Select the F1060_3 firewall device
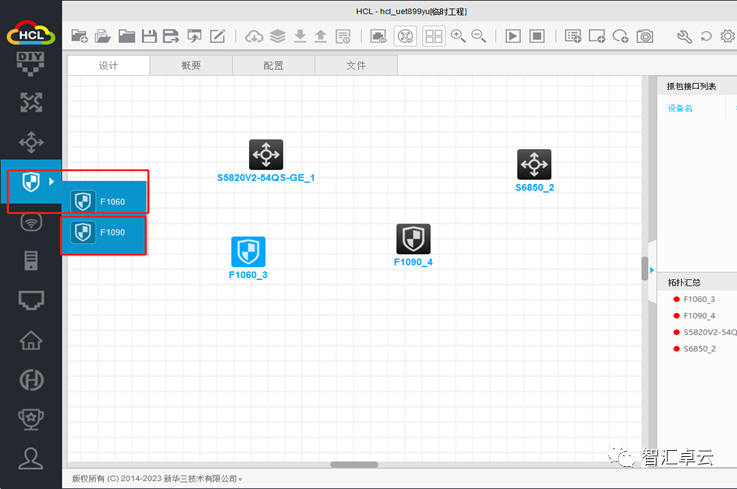Screen dimensions: 737x489 click(x=248, y=252)
